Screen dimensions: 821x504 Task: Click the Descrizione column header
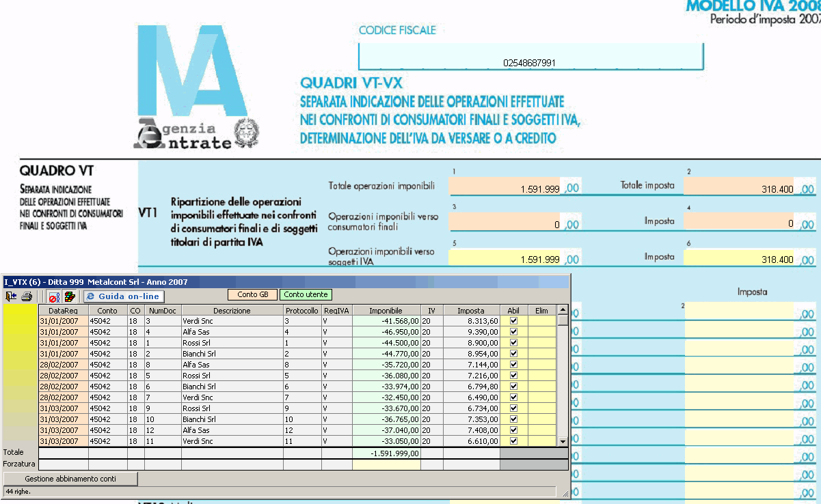(x=232, y=310)
